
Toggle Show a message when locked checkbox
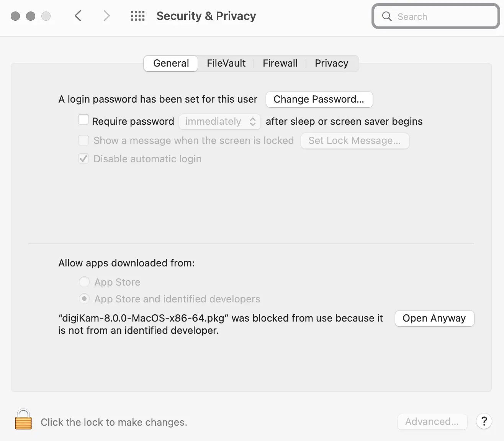click(83, 140)
